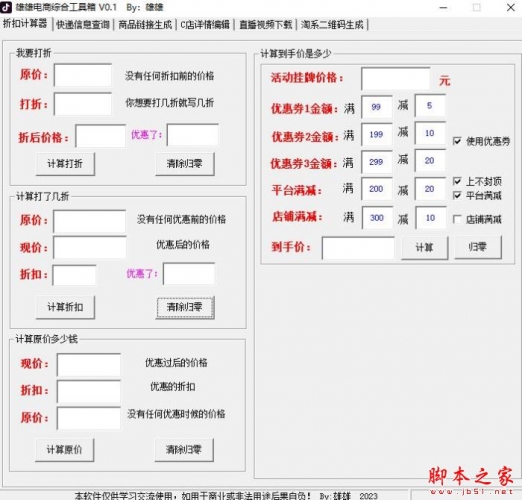Screen dimensions: 522x500
Task: Click hint text 你想要打几折就写几折
Action: [169, 103]
